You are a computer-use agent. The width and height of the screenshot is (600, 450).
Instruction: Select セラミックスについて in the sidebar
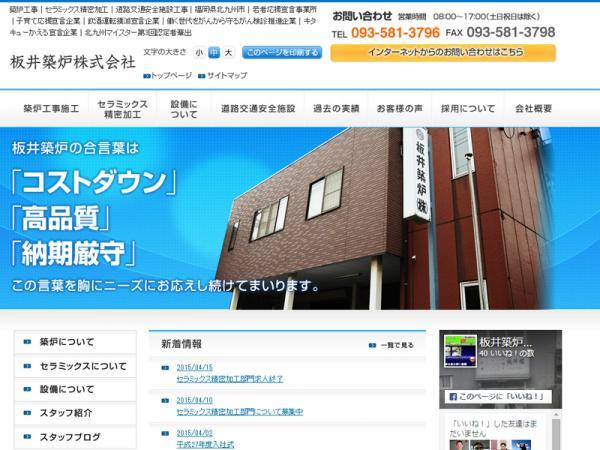(x=75, y=366)
